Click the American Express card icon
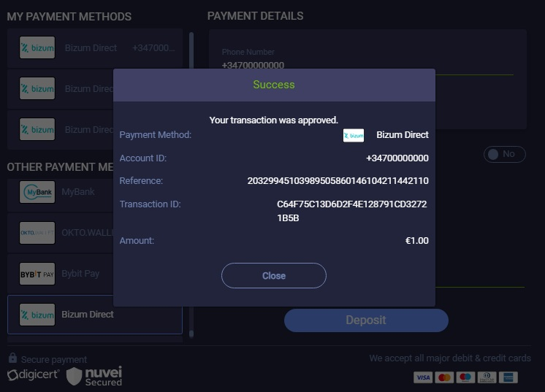This screenshot has width=545, height=392. (x=508, y=377)
